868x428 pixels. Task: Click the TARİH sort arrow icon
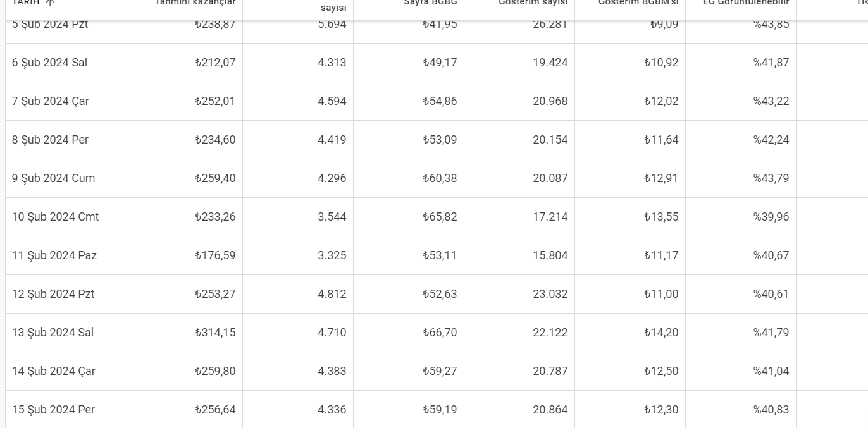click(x=51, y=3)
